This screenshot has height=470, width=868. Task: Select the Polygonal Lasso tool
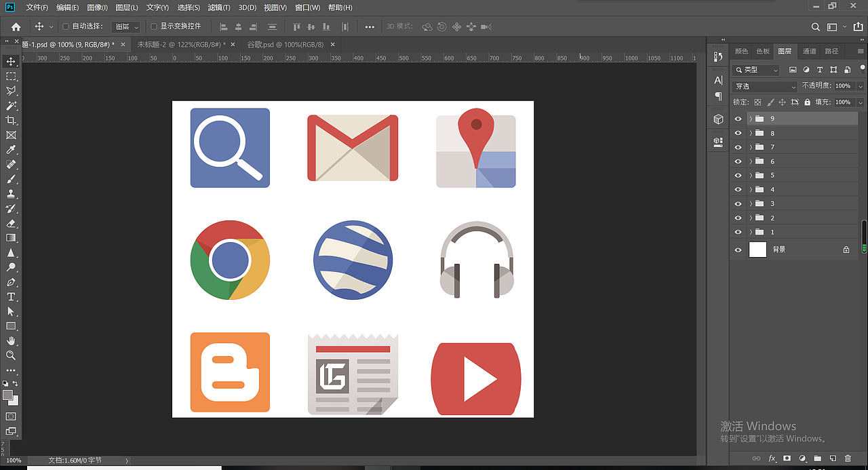11,91
